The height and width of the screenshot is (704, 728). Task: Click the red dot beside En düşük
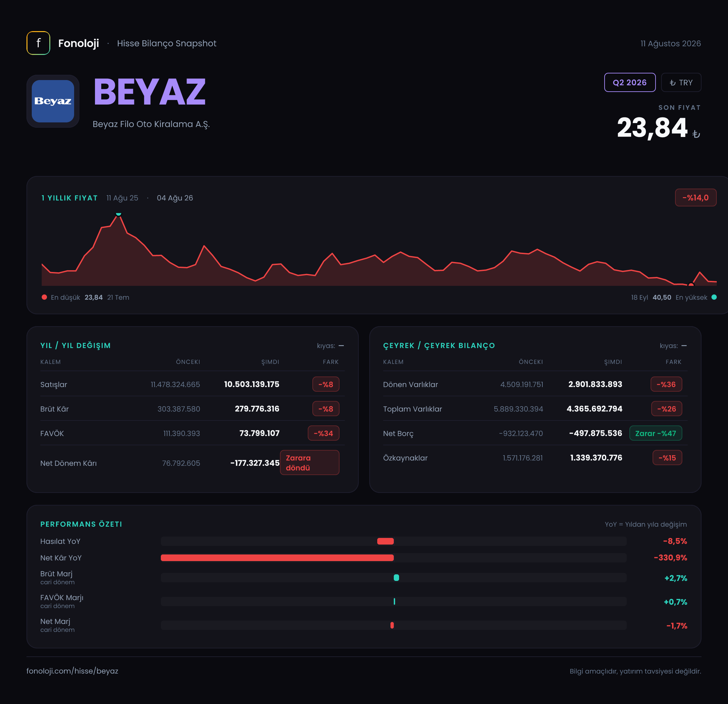[44, 297]
